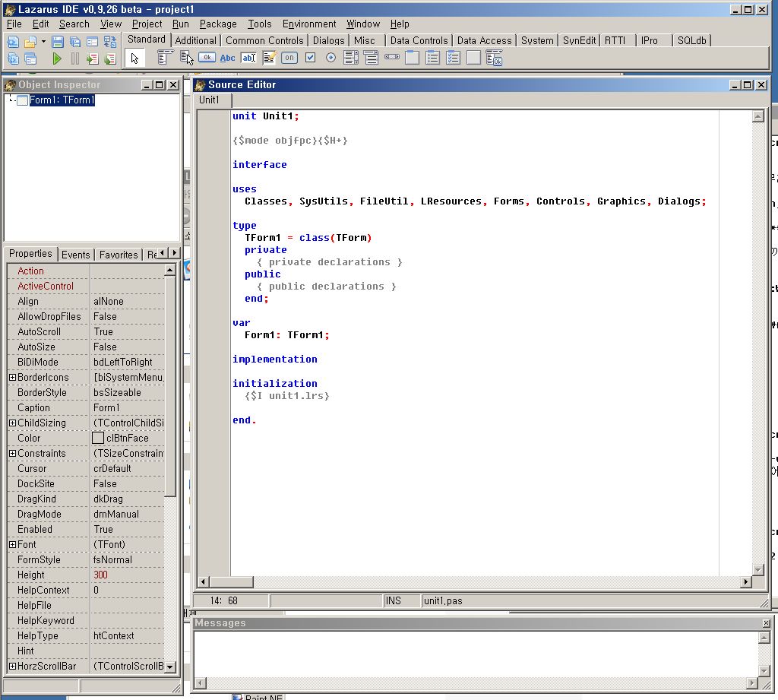
Task: Switch to the Dialogs palette tab
Action: [328, 41]
